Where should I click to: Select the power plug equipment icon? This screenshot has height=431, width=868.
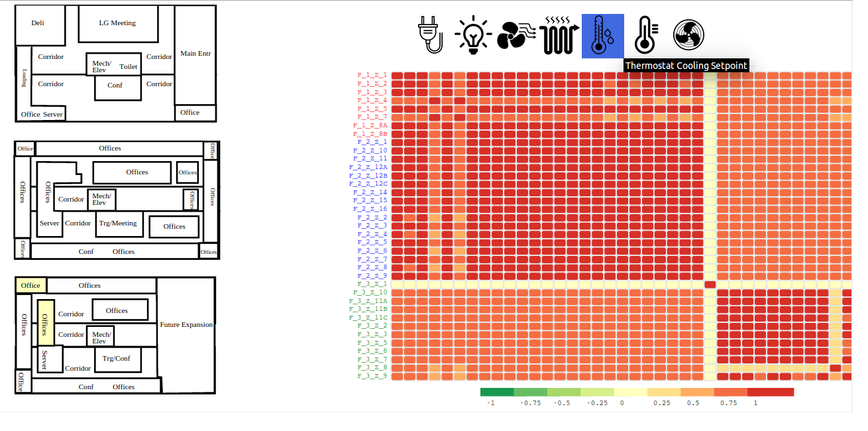[430, 35]
